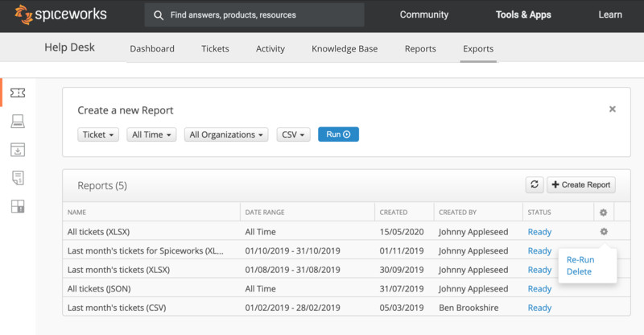Click created date 15/05/2020
This screenshot has width=644, height=335.
tap(402, 232)
